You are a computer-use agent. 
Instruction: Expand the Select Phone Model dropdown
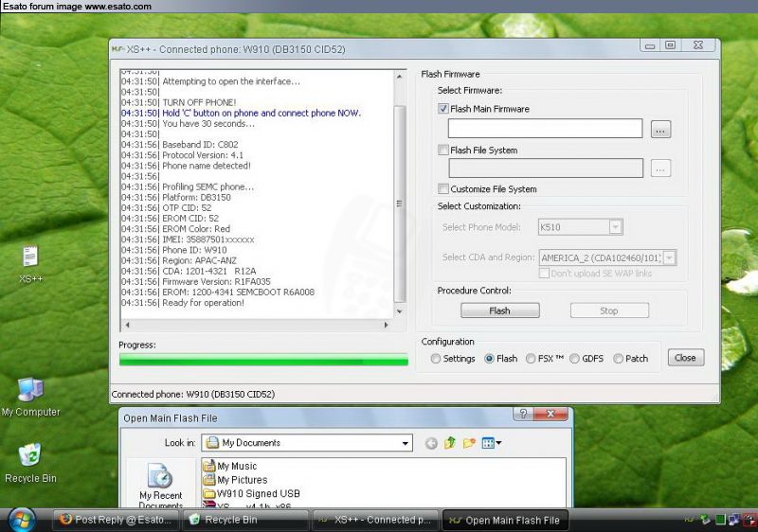click(x=615, y=227)
